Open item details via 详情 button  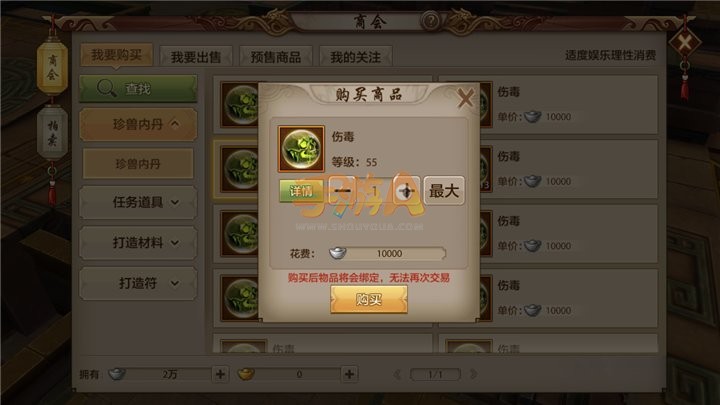coord(301,191)
